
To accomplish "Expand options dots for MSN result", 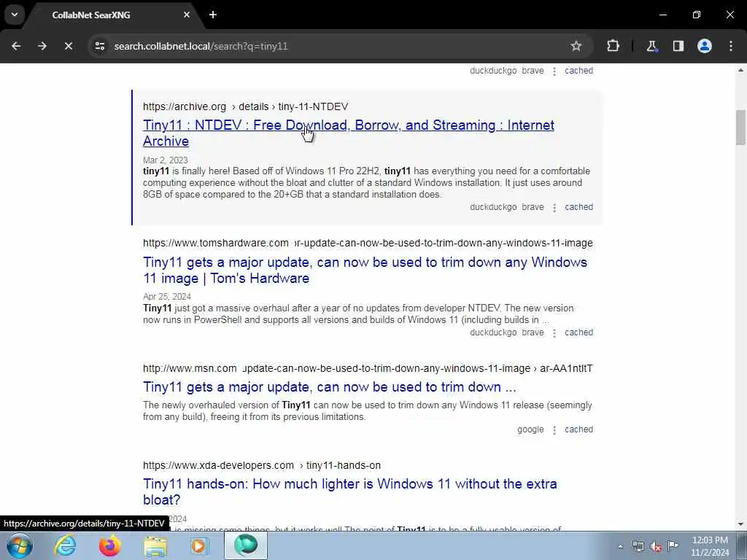I will 554,430.
